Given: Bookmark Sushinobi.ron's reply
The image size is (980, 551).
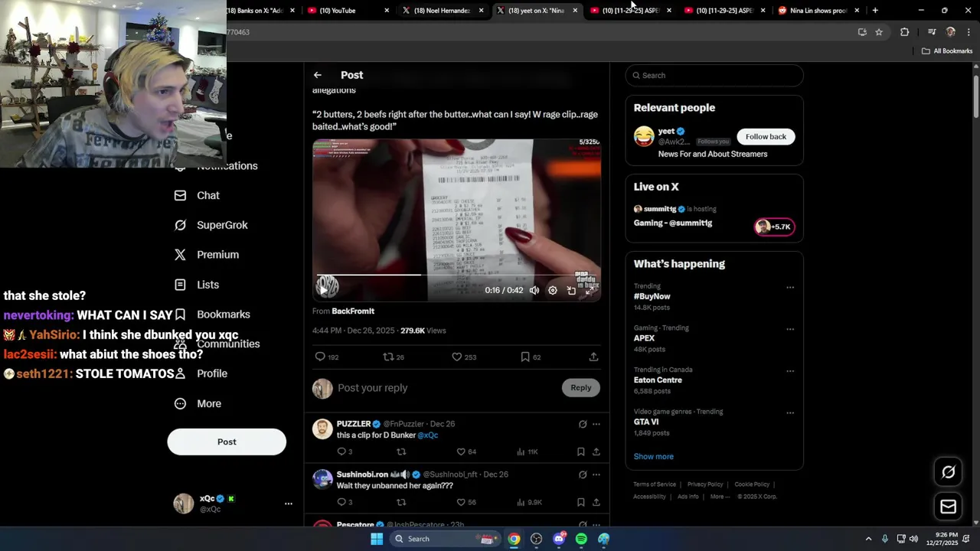Looking at the screenshot, I should coord(581,502).
